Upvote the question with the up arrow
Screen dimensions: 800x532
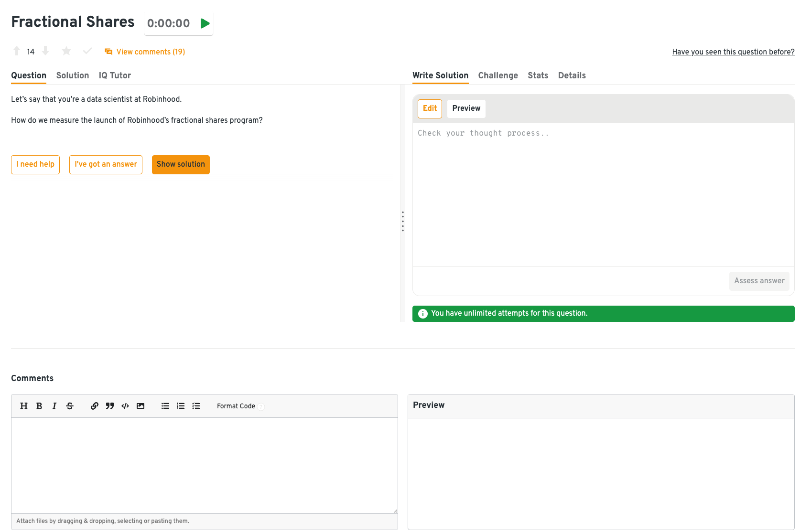point(17,51)
